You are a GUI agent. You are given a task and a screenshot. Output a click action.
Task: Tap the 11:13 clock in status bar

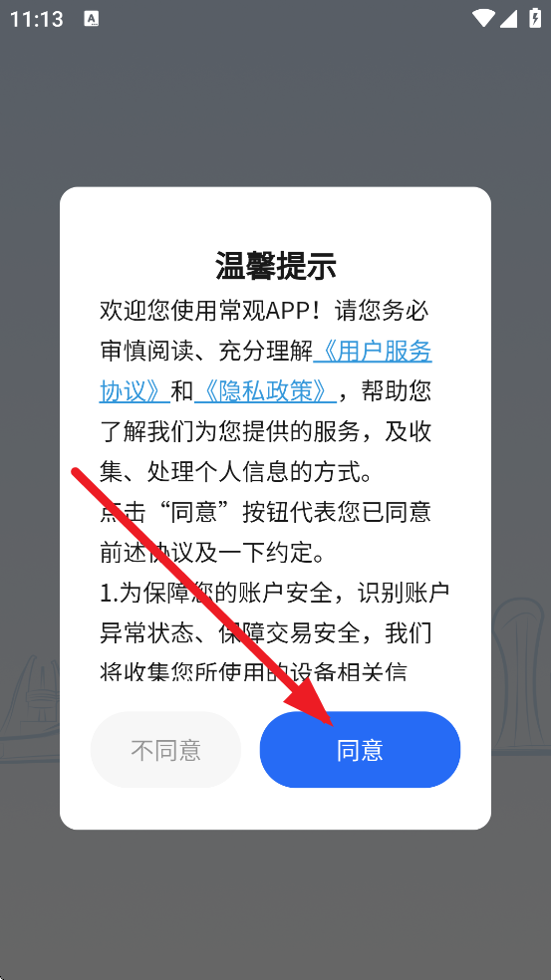(36, 19)
